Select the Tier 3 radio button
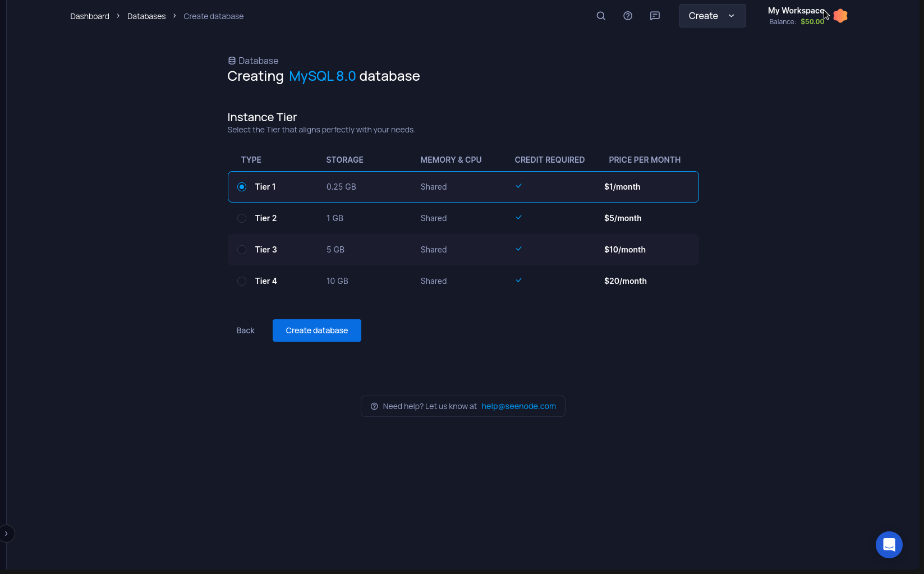This screenshot has width=924, height=574. click(x=242, y=250)
